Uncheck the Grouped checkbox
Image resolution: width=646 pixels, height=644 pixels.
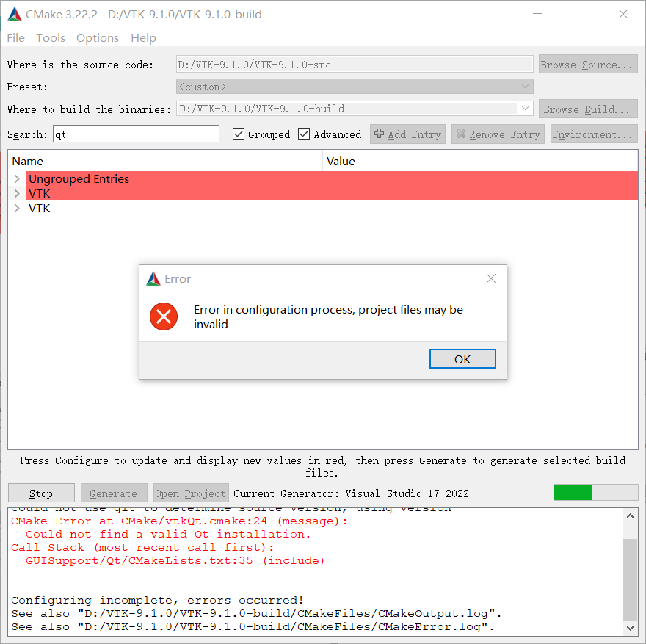pyautogui.click(x=239, y=134)
